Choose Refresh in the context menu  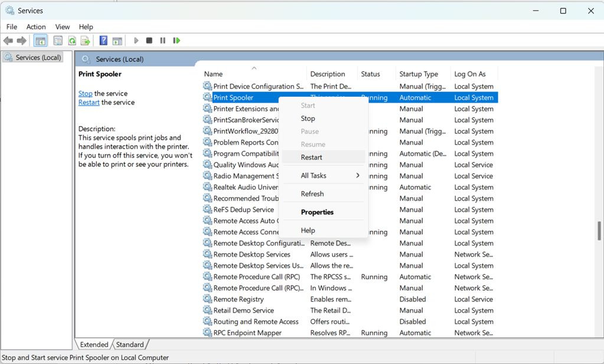324,194
